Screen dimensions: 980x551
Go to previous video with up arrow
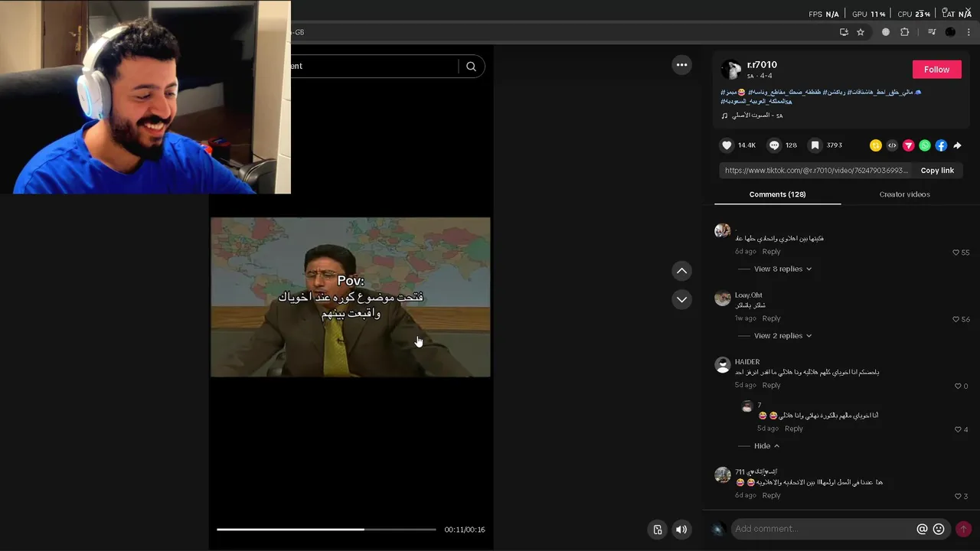click(681, 271)
